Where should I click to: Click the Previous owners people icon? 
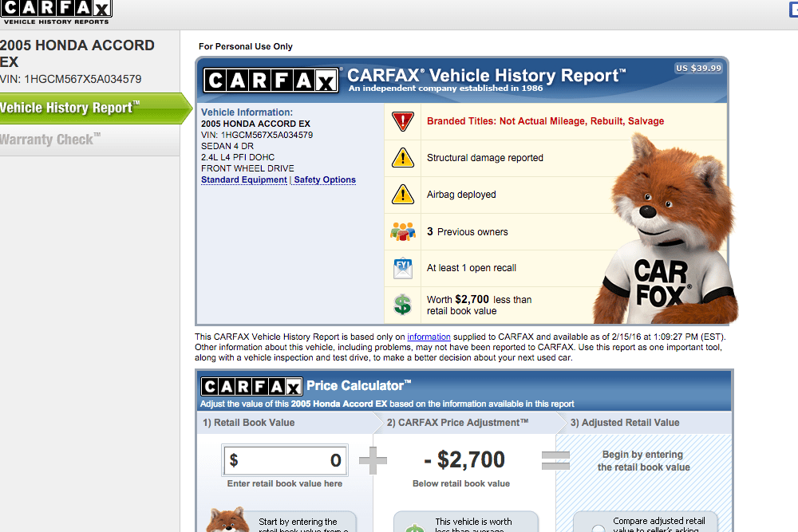point(402,231)
